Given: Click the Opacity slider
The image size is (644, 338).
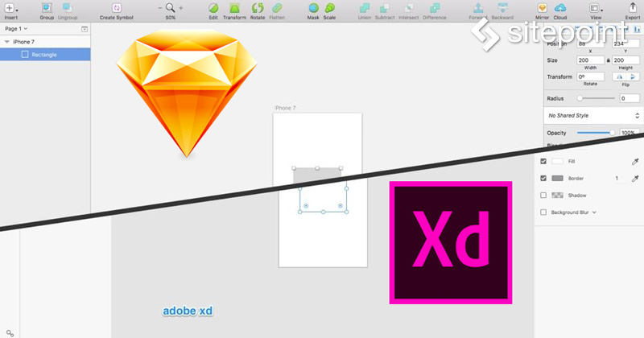Looking at the screenshot, I should [596, 133].
